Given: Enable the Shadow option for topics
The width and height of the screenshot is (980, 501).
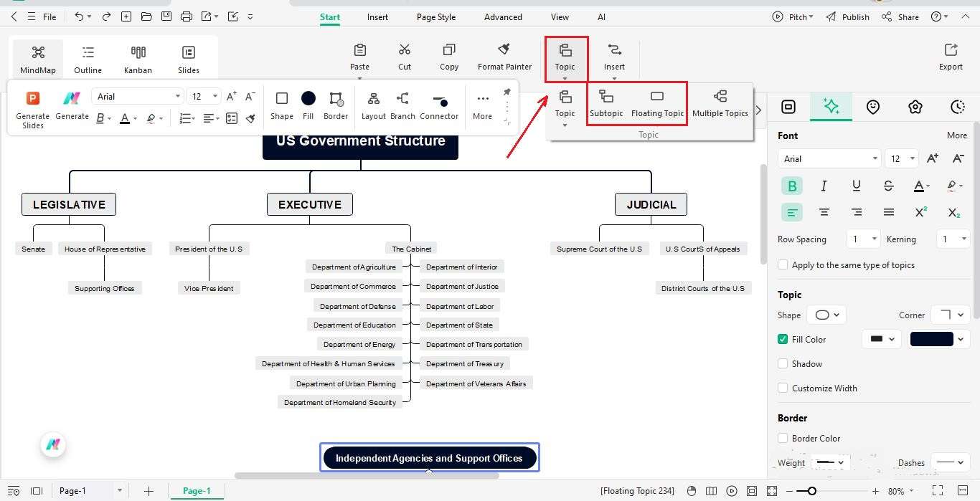Looking at the screenshot, I should tap(783, 363).
